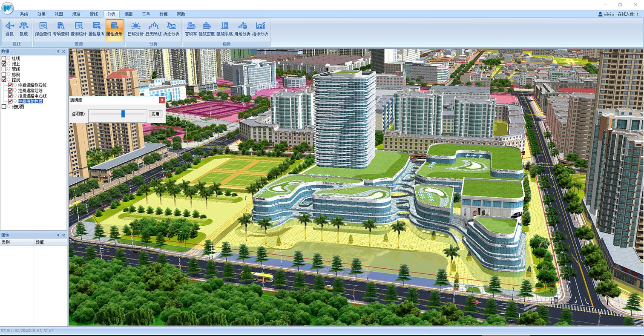Run the 日照分析 sunlight analysis
Image resolution: width=644 pixels, height=336 pixels.
pos(135,29)
